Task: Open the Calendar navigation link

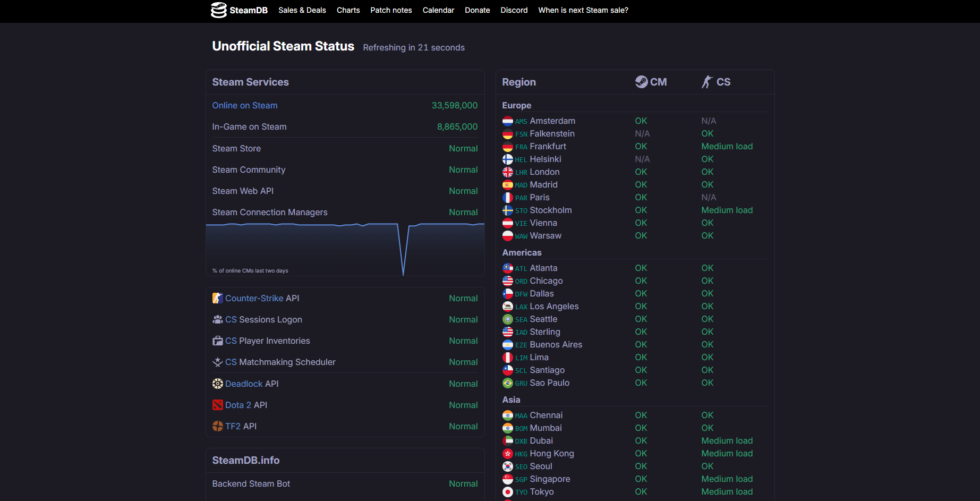Action: [438, 10]
